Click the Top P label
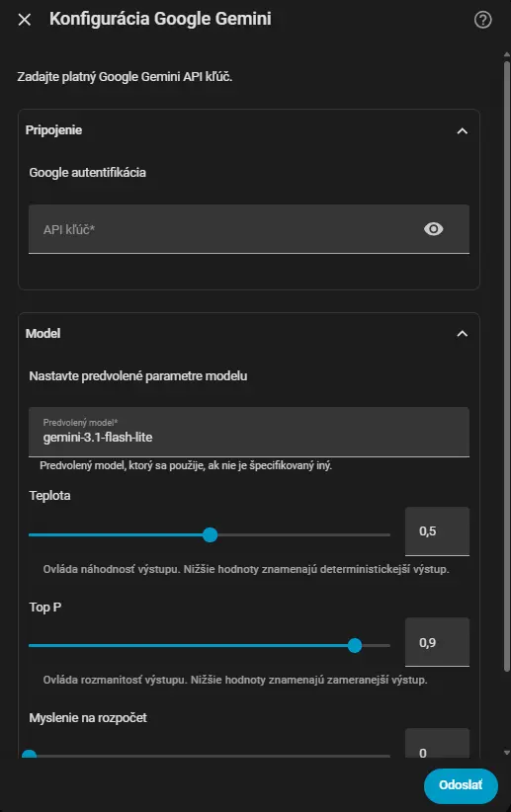This screenshot has width=511, height=812. tap(45, 607)
